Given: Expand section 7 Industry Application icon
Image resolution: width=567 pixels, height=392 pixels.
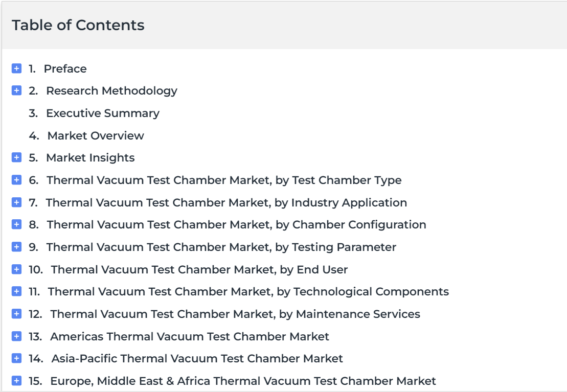Looking at the screenshot, I should pos(17,202).
